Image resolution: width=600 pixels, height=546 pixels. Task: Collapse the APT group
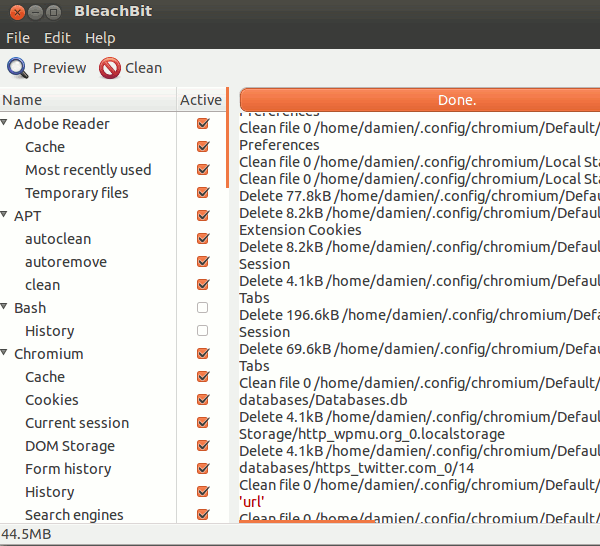[4, 215]
